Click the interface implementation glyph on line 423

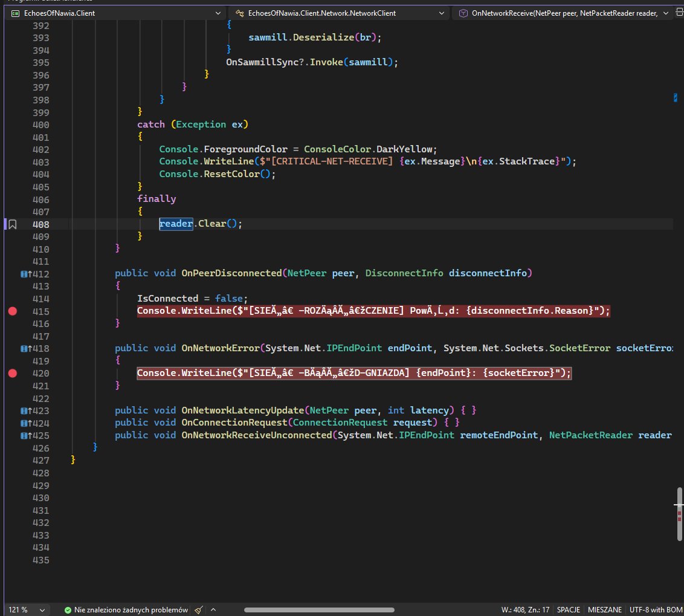coord(26,411)
